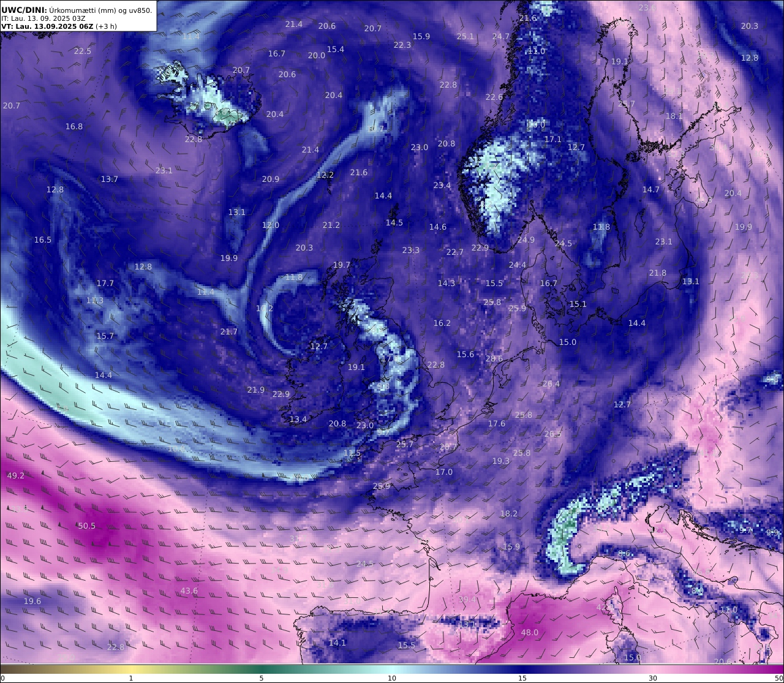Click the 15.4 value on the map
784x683 pixels.
336,49
